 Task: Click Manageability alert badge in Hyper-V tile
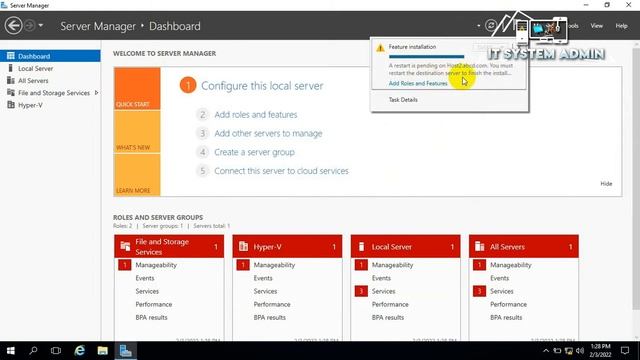243,265
